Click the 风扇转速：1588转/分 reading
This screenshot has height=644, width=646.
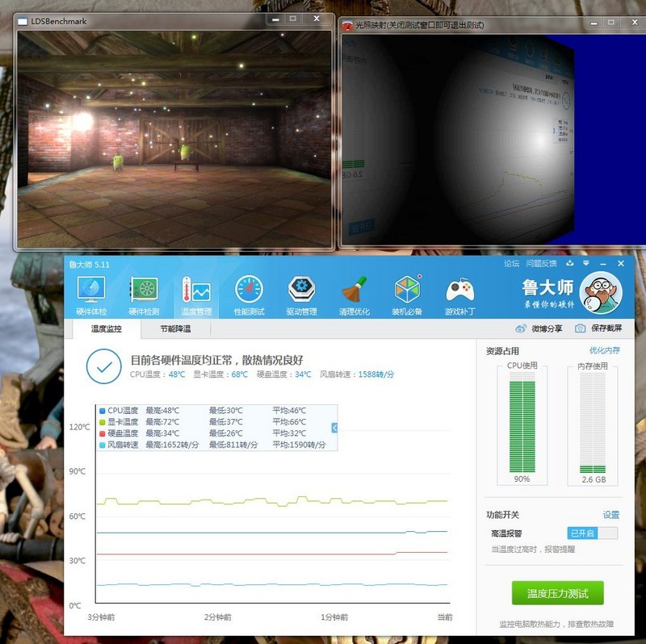357,374
